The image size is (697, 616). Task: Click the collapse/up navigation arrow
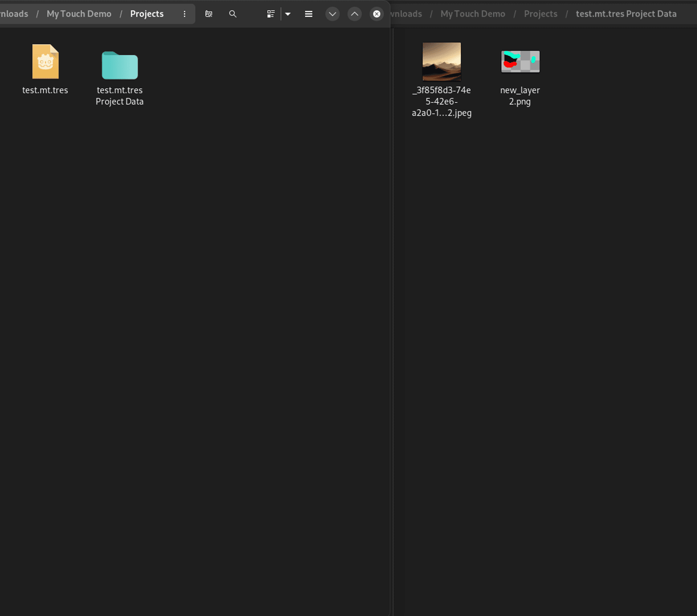pyautogui.click(x=354, y=14)
